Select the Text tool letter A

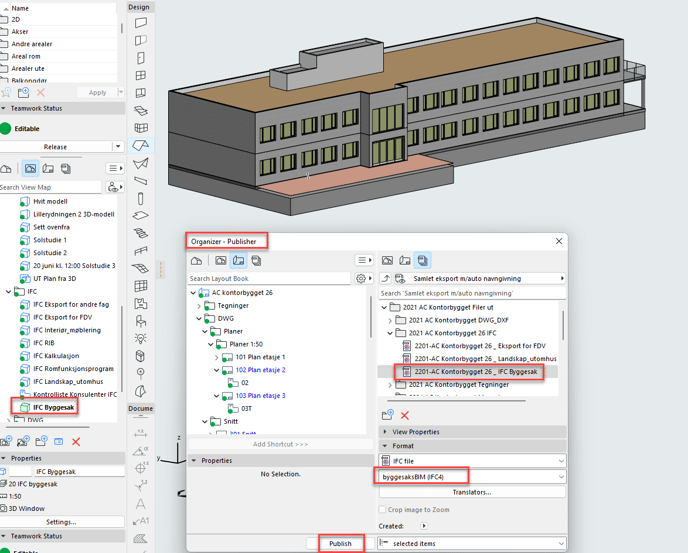(x=141, y=504)
